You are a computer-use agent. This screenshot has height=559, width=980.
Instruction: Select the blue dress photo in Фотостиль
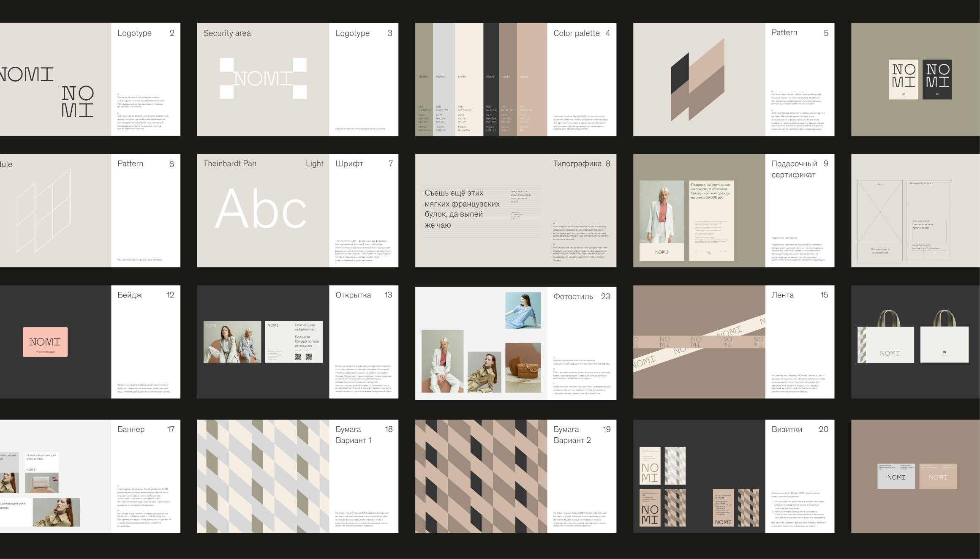point(523,310)
